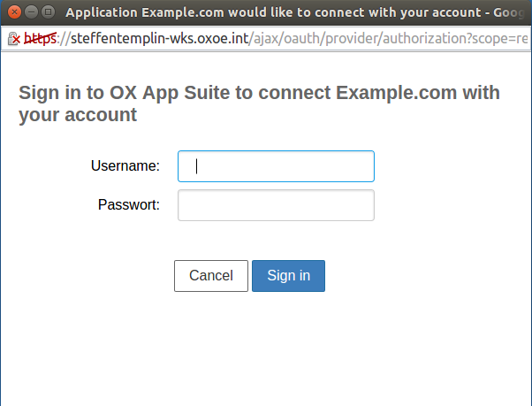532x406 pixels.
Task: Focus the Password input field
Action: point(276,205)
